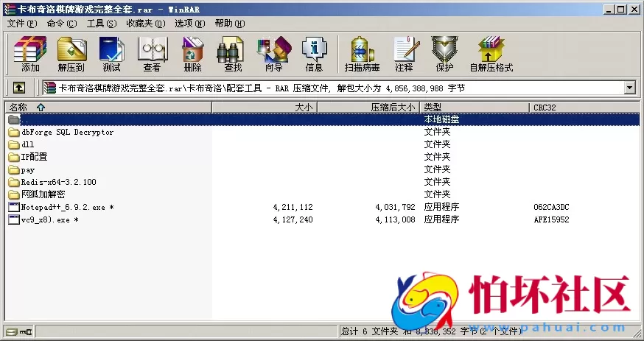Screen dimensions: 644x341
Task: Select the Redis-x64-3.2.100 folder icon
Action: pos(14,182)
